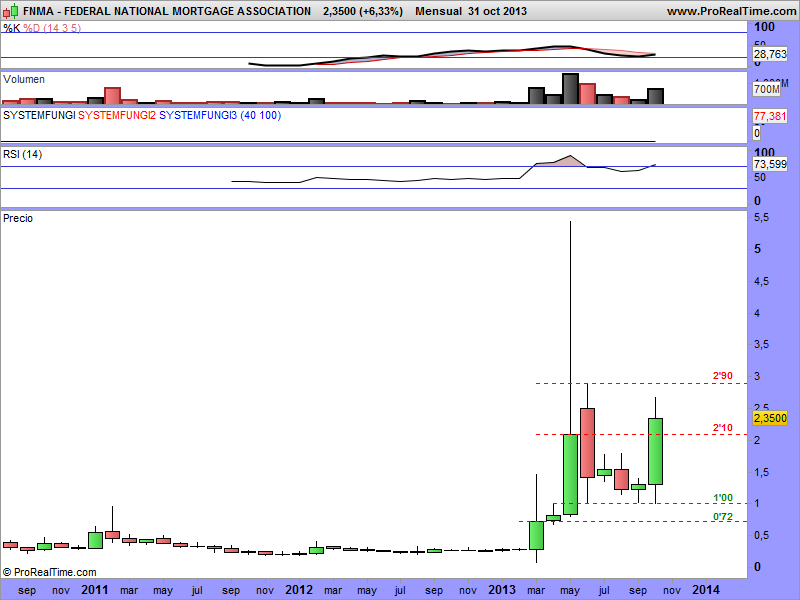Click the Precio panel label
Image resolution: width=800 pixels, height=600 pixels.
18,218
